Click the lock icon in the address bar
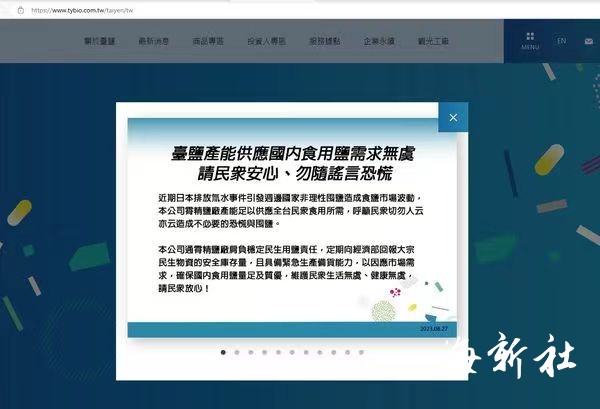Viewport: 600px width, 409px height. click(21, 10)
